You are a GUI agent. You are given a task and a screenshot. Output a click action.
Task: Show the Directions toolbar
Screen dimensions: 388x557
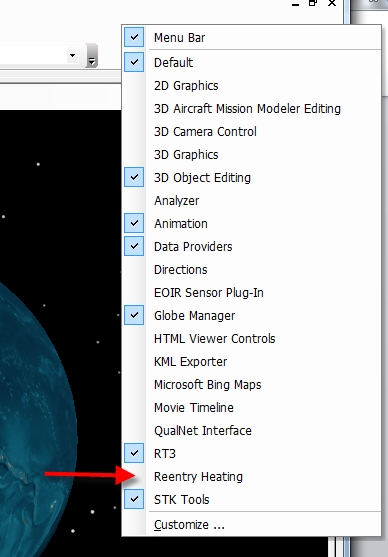tap(252, 270)
